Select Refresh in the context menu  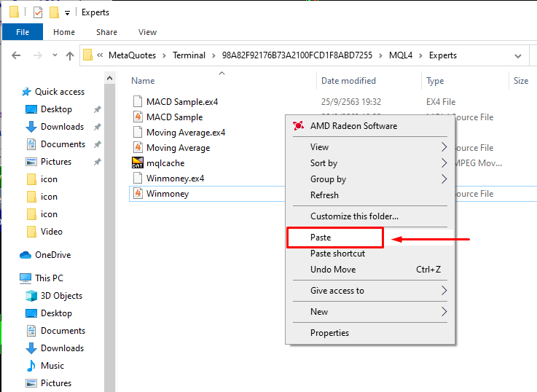[x=324, y=195]
